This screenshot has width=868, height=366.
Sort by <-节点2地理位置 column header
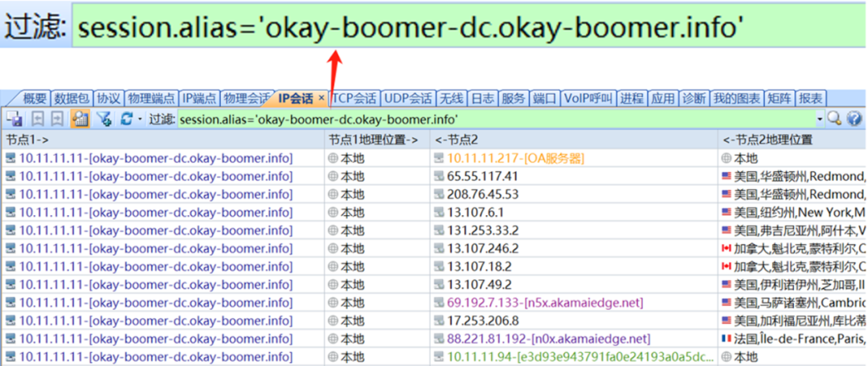tap(792, 140)
